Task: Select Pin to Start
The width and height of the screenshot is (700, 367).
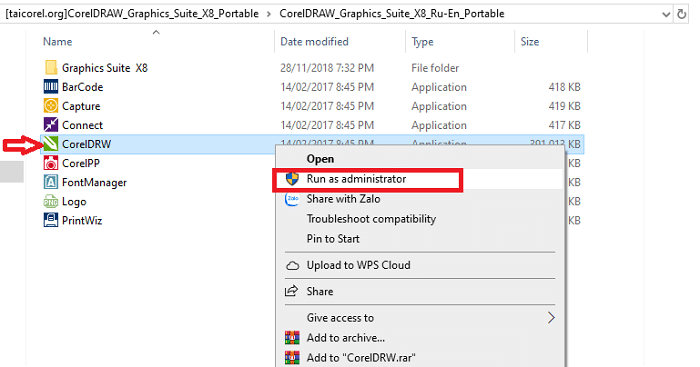Action: pyautogui.click(x=333, y=239)
